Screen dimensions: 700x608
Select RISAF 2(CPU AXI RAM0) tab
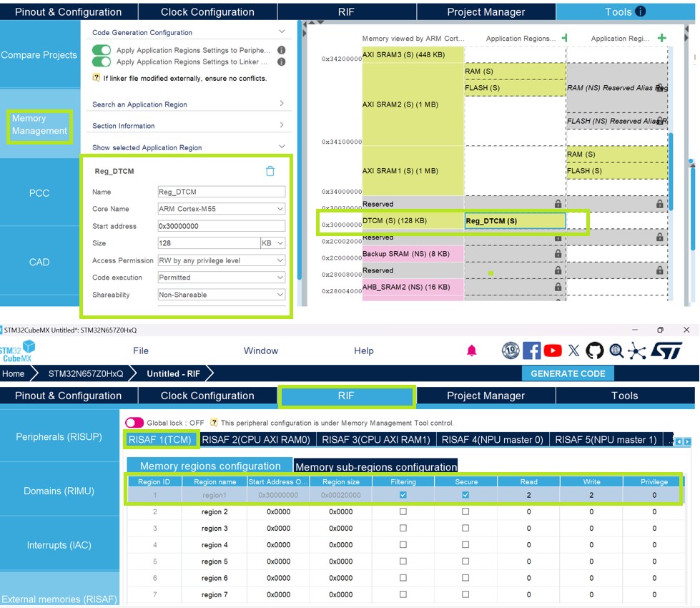[x=256, y=440]
